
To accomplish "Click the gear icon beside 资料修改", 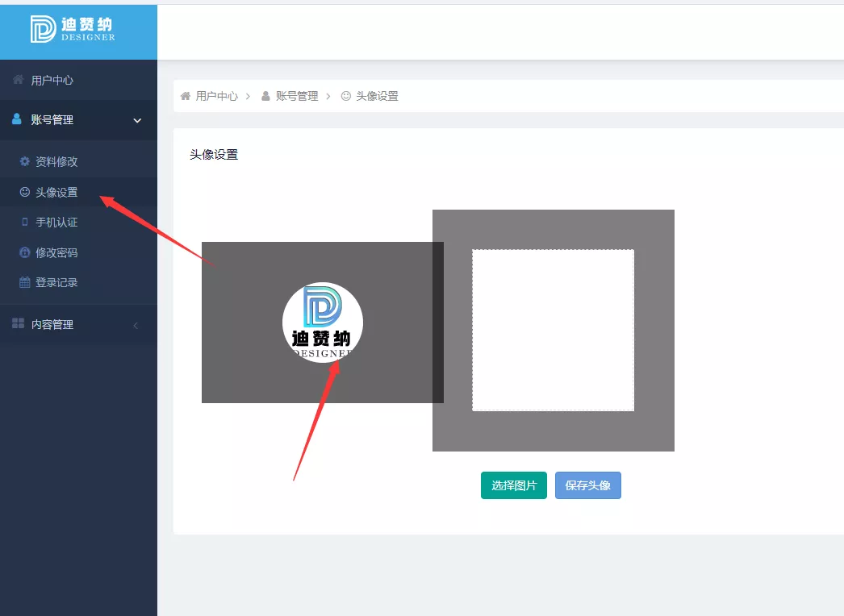I will 24,161.
